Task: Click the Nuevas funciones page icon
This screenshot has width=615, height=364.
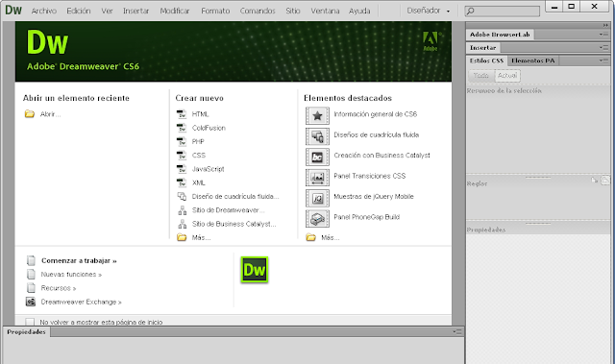Action: pos(31,275)
